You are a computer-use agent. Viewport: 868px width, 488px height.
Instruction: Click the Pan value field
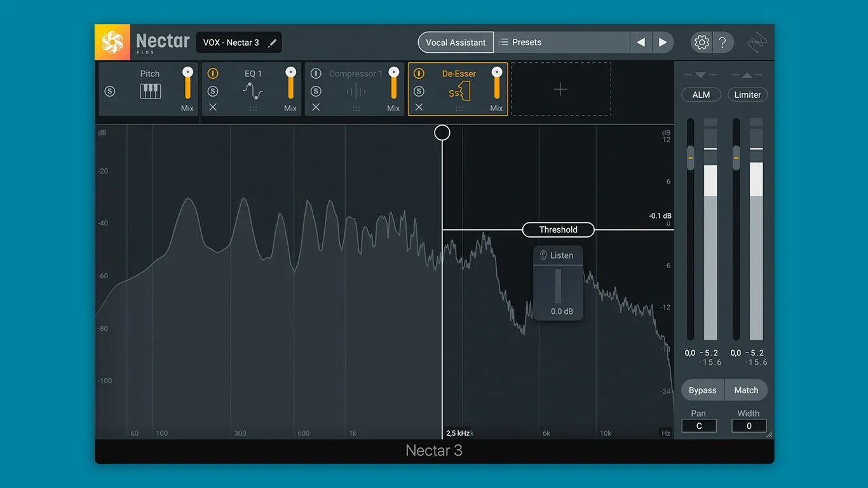pos(699,426)
